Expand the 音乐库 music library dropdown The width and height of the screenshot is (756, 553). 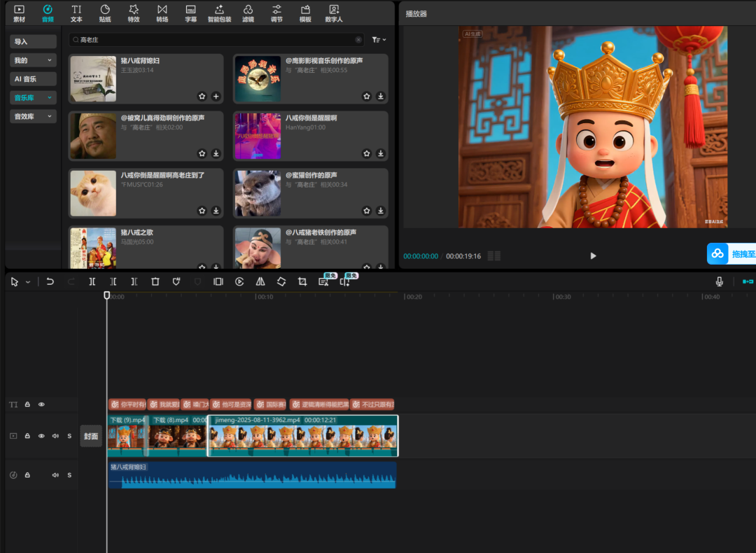pos(34,98)
